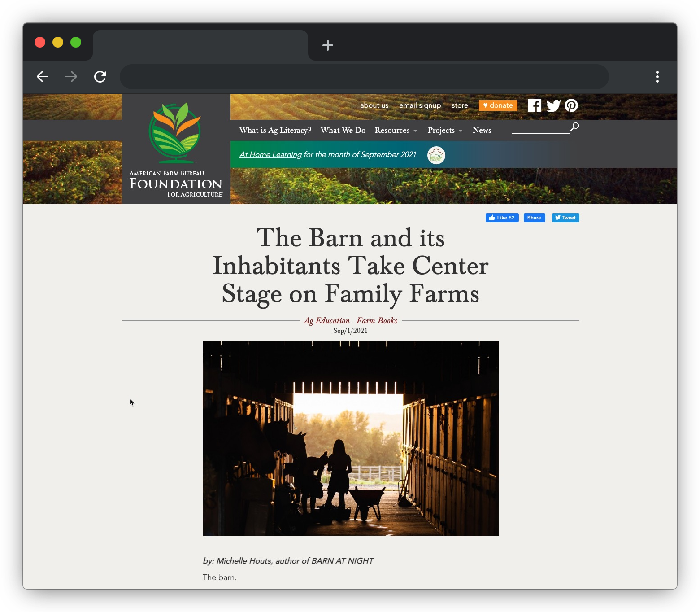Click the red close window button
700x612 pixels.
[40, 42]
